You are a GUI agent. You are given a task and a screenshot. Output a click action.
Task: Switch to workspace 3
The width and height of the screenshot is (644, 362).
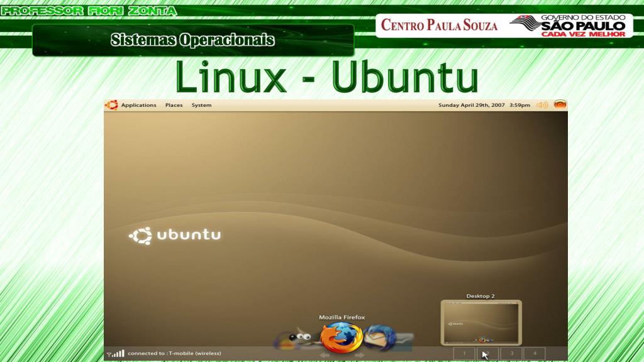(511, 353)
